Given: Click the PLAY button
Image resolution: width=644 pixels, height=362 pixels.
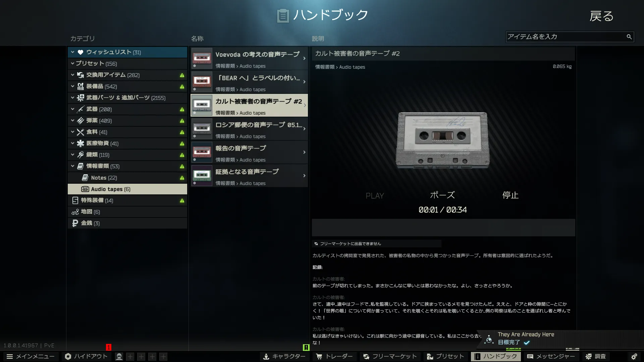Looking at the screenshot, I should (x=375, y=196).
